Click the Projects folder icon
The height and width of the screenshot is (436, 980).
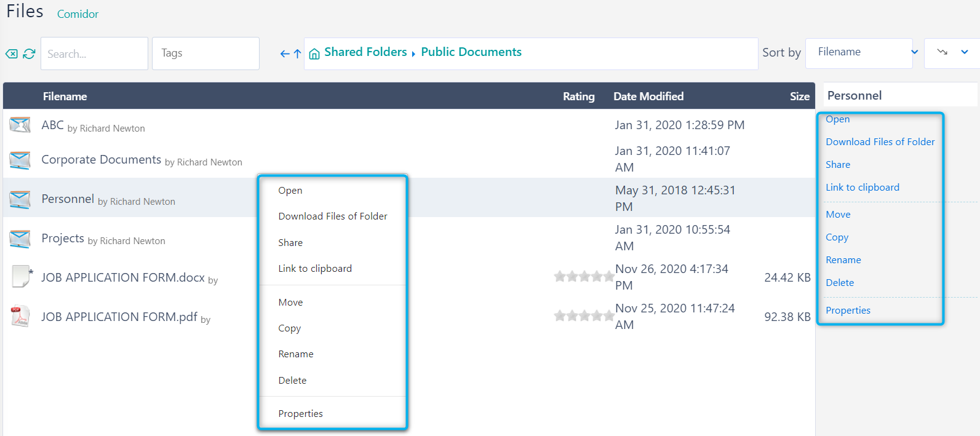tap(20, 239)
